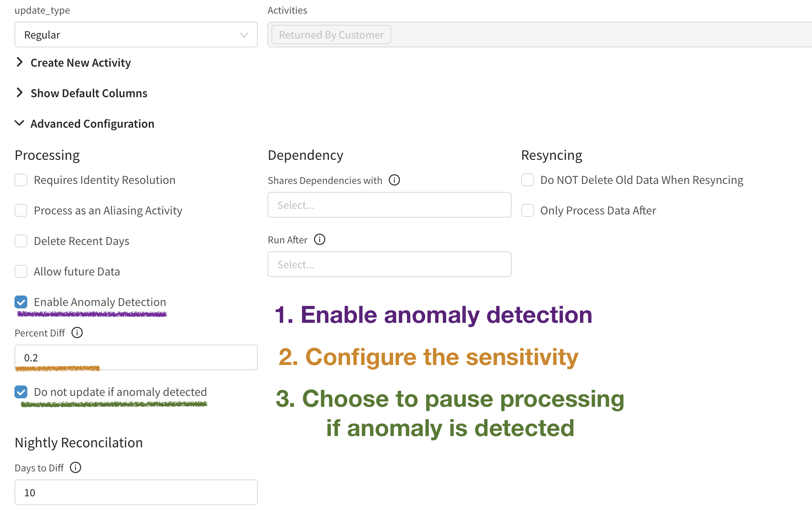Uncheck Do not update if anomaly detected

(x=21, y=392)
